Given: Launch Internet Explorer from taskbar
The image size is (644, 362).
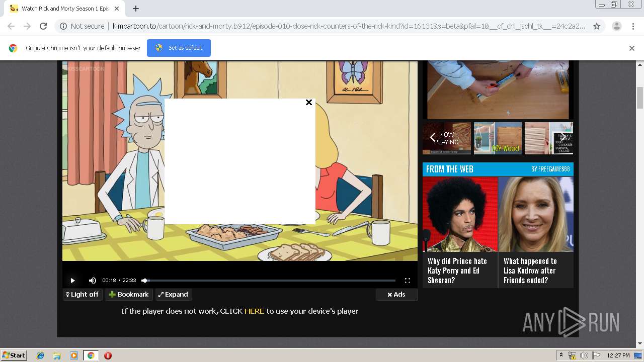Looking at the screenshot, I should click(x=40, y=355).
